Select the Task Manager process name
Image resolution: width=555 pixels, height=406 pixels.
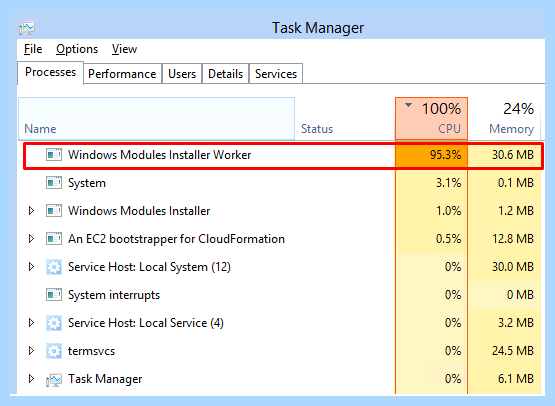[105, 379]
